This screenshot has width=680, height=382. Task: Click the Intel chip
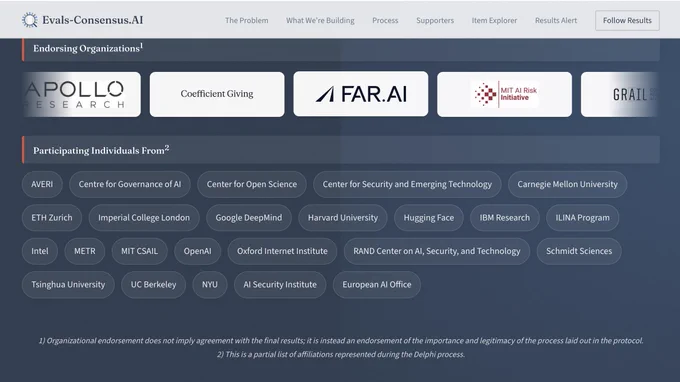40,251
